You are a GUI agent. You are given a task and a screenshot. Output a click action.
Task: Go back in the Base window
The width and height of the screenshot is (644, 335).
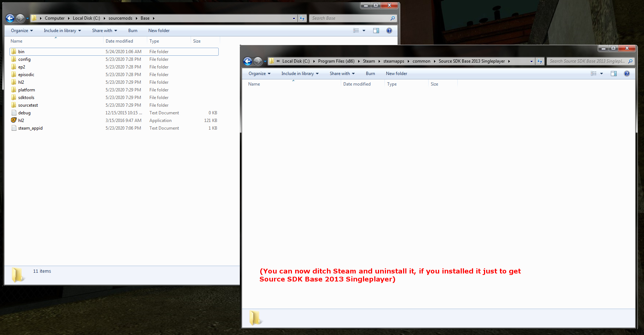pyautogui.click(x=10, y=18)
